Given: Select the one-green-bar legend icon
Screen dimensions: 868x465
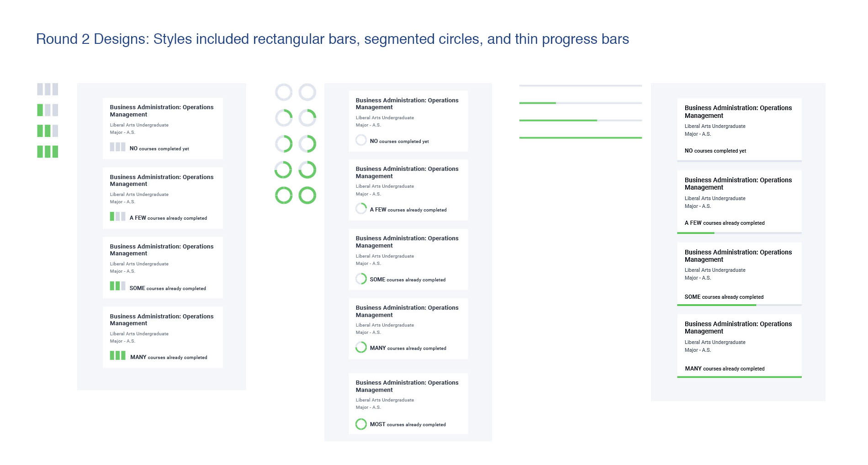Looking at the screenshot, I should pyautogui.click(x=48, y=110).
